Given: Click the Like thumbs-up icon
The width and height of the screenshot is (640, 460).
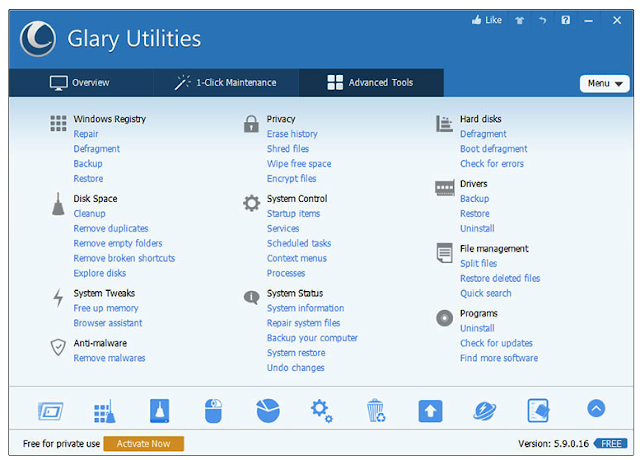Looking at the screenshot, I should coord(476,20).
